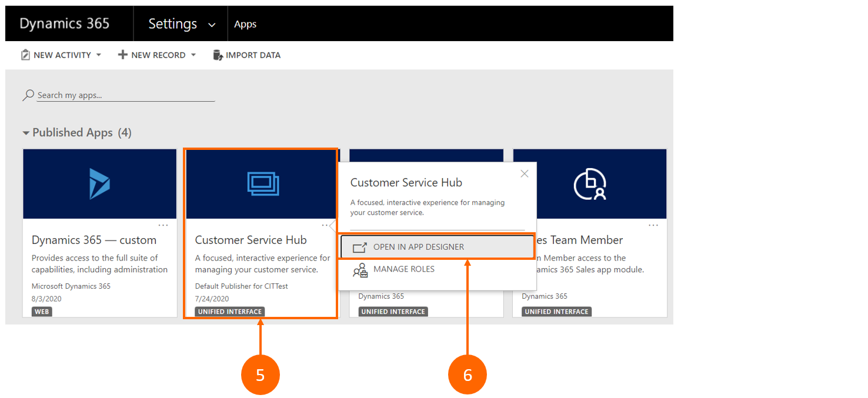Open more options on Dynamics 365 custom tile
Image resolution: width=868 pixels, height=398 pixels.
point(163,225)
